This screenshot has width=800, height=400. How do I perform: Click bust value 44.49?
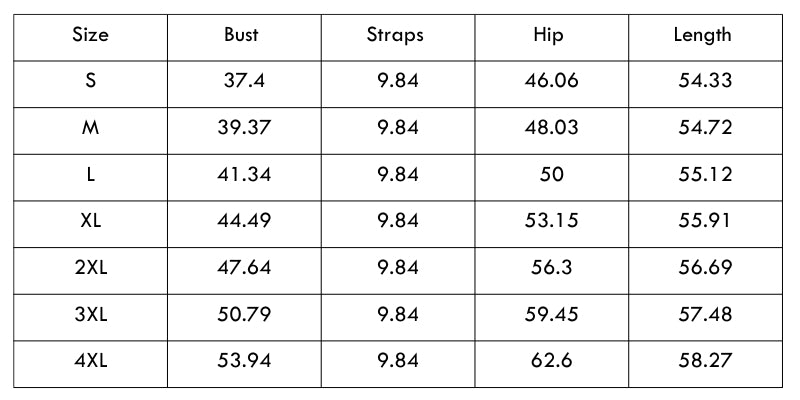[244, 221]
